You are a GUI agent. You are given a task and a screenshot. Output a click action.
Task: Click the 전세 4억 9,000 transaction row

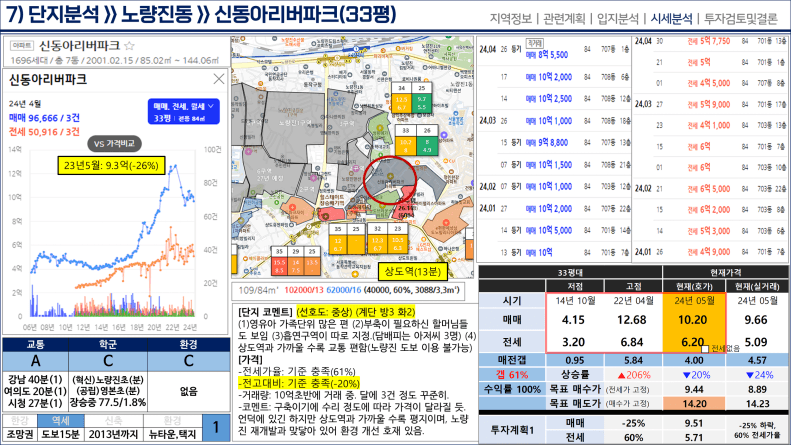point(710,252)
